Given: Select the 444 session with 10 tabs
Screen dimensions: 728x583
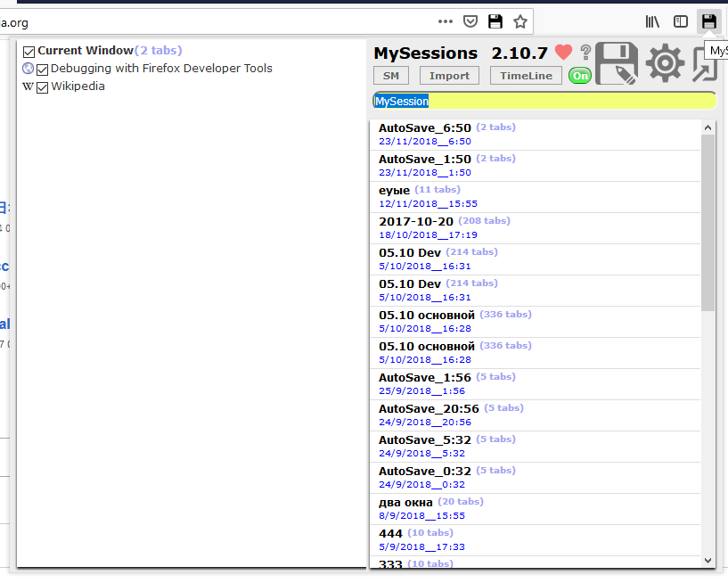Looking at the screenshot, I should (x=535, y=540).
